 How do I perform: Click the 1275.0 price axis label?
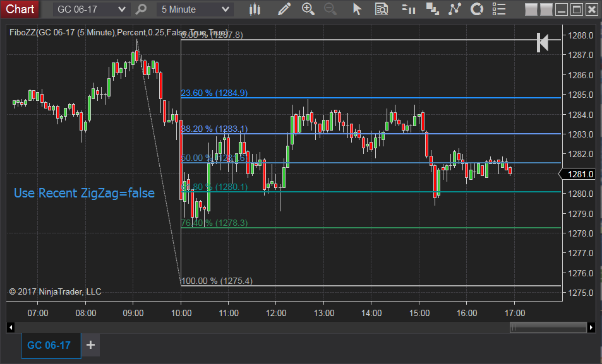point(581,293)
